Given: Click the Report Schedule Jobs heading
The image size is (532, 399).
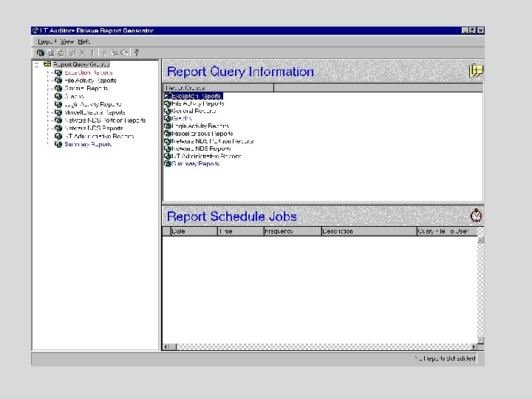Looking at the screenshot, I should [x=232, y=216].
